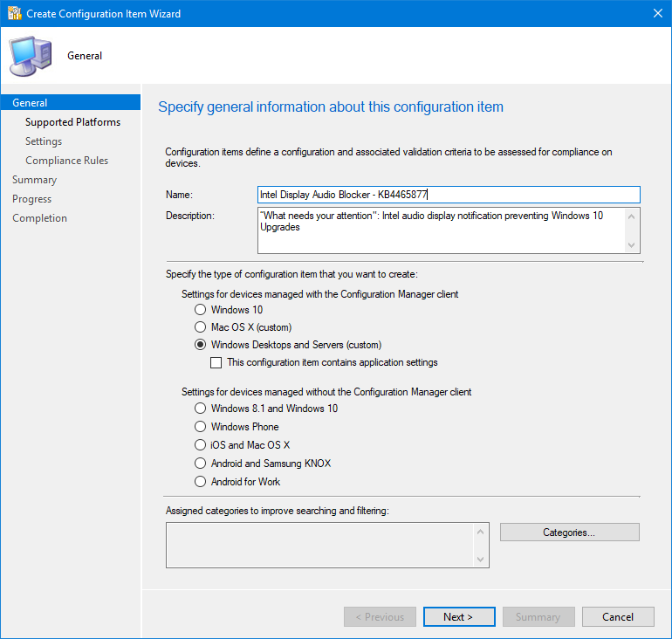This screenshot has height=639, width=672.
Task: Click the computer icon in wizard header
Action: pos(29,56)
